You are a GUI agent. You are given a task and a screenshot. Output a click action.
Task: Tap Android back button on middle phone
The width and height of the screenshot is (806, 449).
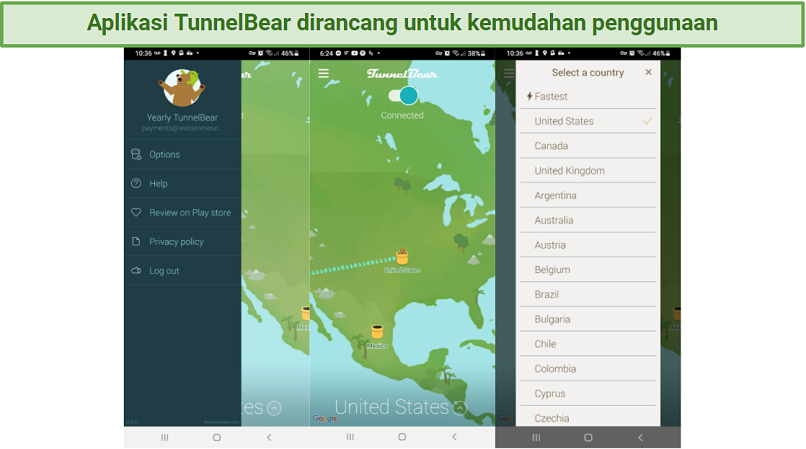(454, 437)
